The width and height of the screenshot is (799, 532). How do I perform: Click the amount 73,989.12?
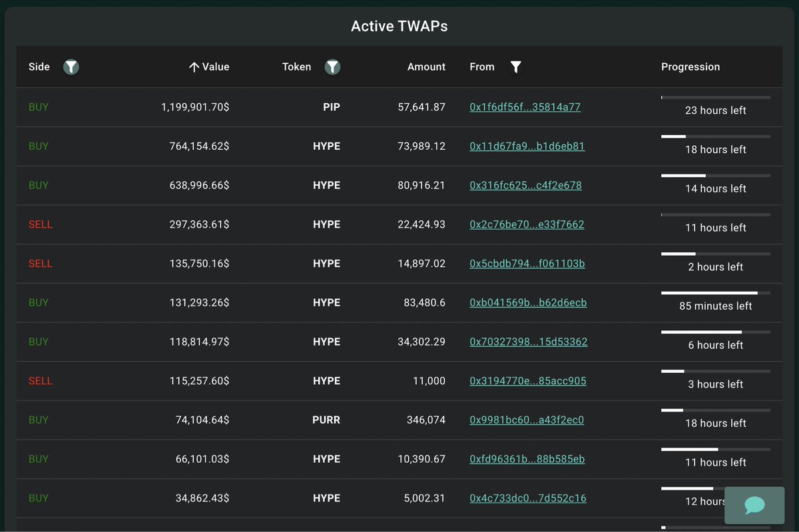[x=421, y=146]
